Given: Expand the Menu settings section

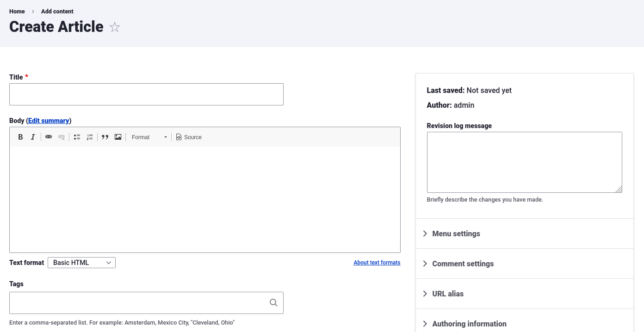Looking at the screenshot, I should 456,234.
